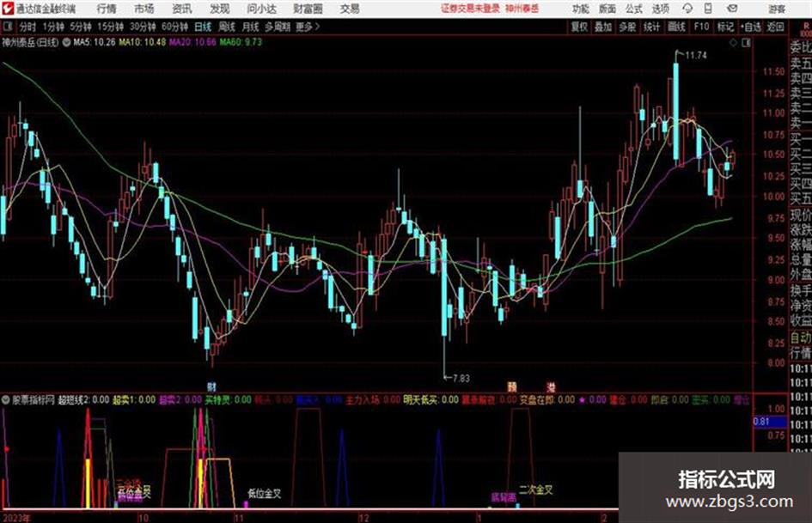The image size is (812, 523).
Task: Select the 月线 period tab
Action: (x=251, y=27)
